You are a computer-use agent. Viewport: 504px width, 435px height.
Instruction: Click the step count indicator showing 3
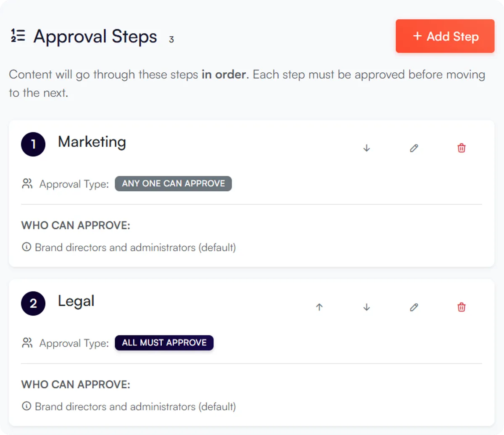tap(171, 40)
